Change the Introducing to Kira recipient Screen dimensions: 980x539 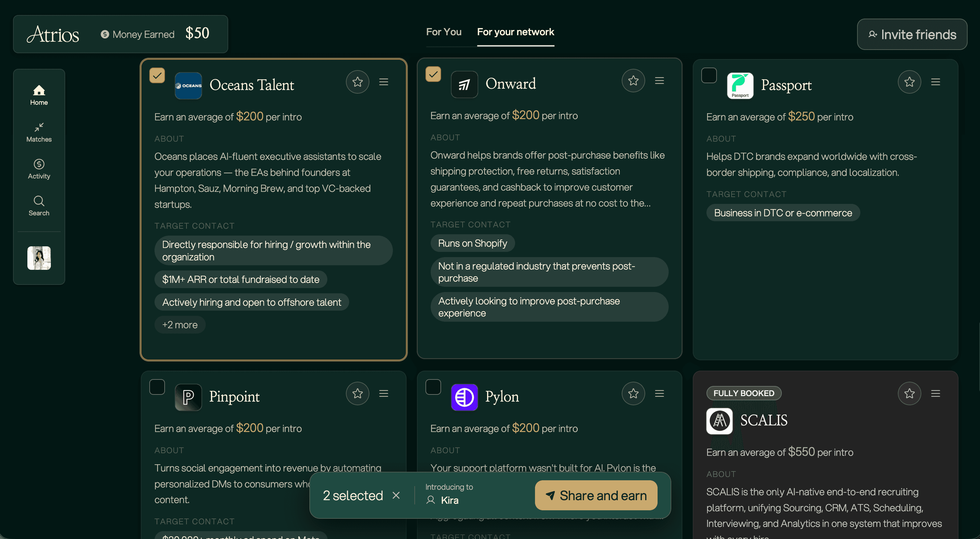(x=449, y=495)
